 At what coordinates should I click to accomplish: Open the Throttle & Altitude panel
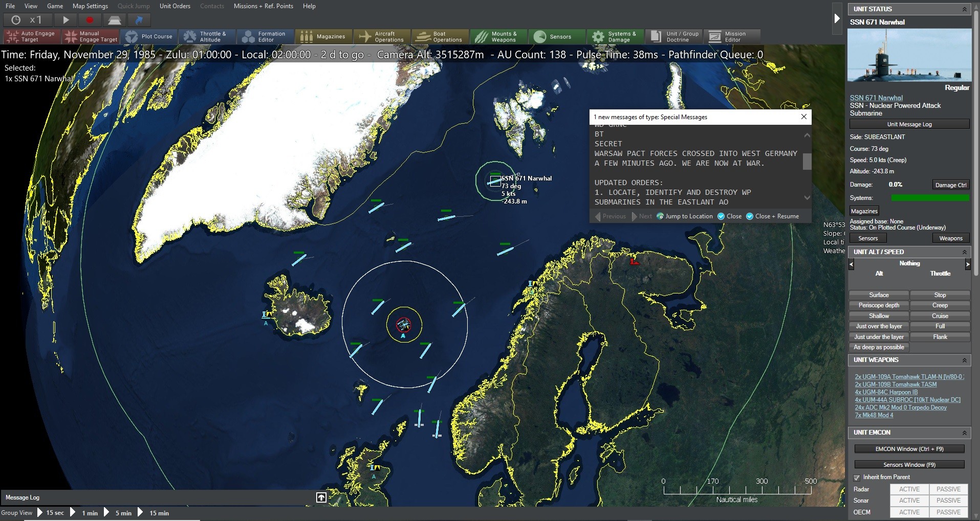pos(207,36)
